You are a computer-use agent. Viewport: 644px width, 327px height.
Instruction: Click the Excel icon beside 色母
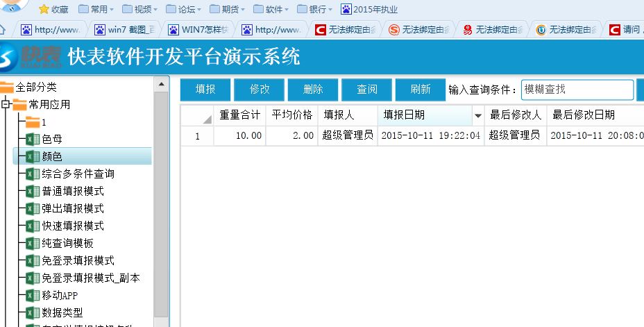(x=33, y=140)
